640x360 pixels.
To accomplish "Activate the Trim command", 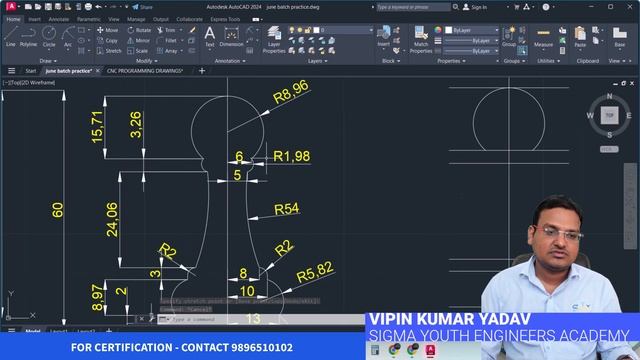I will tap(166, 30).
